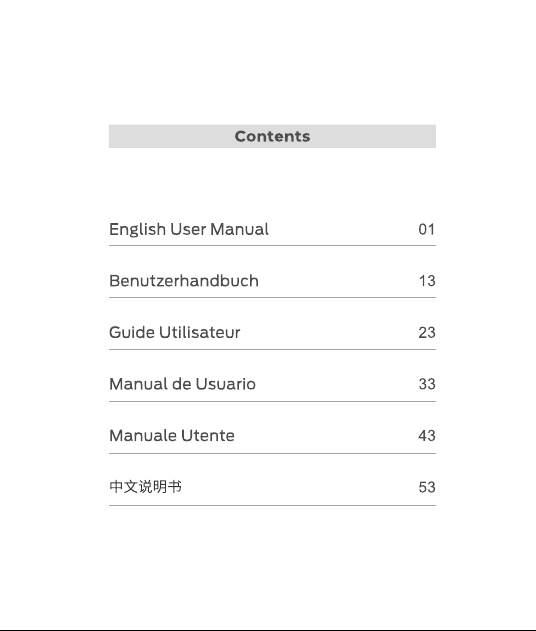This screenshot has width=536, height=631.
Task: Click the word Utente
Action: 208,435
